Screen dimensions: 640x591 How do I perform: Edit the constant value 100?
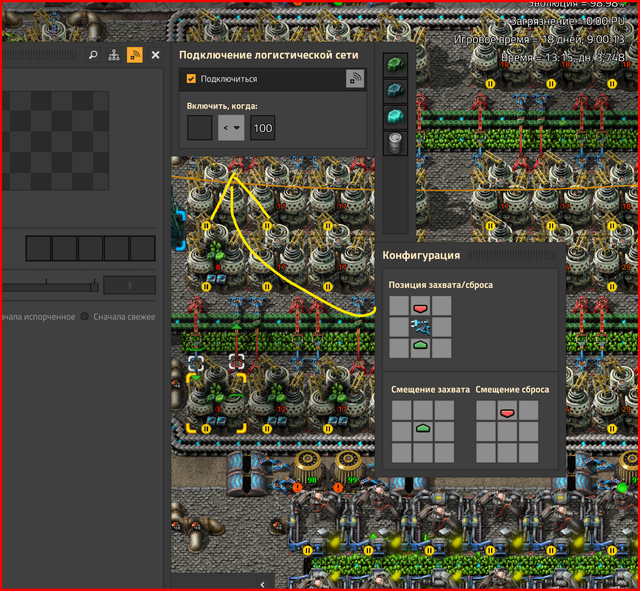[262, 128]
